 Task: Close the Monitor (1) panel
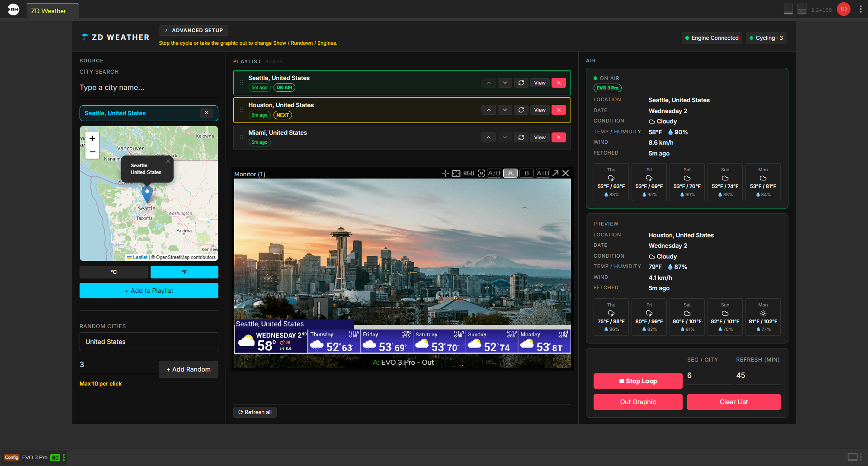(x=566, y=173)
